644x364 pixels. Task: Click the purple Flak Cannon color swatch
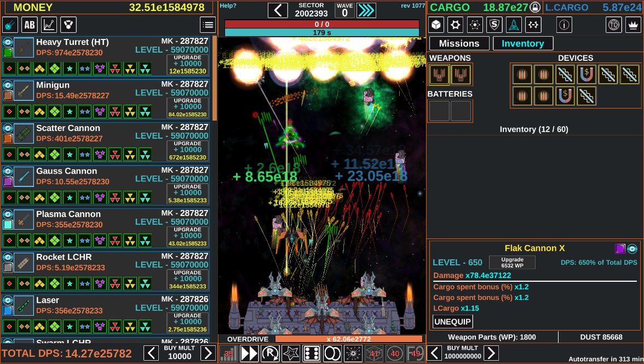[x=620, y=248]
